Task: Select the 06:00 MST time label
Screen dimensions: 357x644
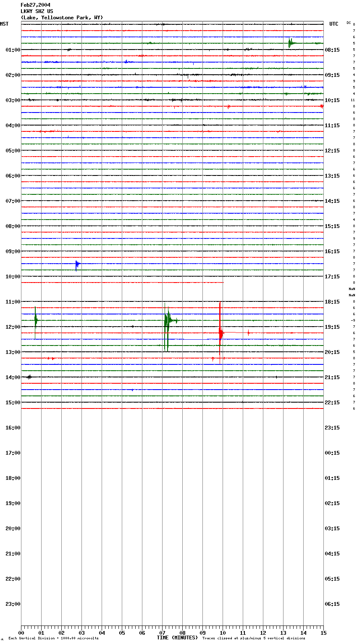Action: coord(13,176)
